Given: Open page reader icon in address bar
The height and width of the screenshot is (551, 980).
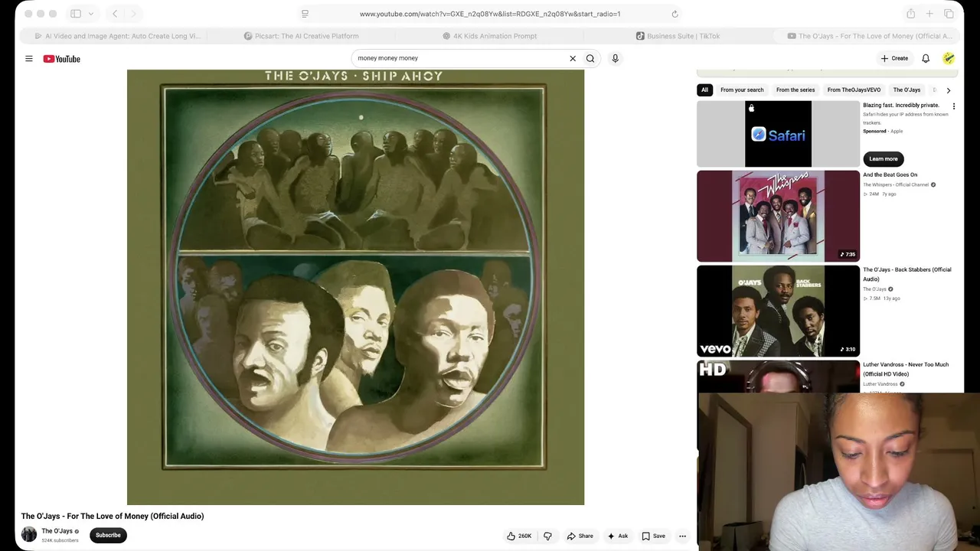Looking at the screenshot, I should pos(305,14).
